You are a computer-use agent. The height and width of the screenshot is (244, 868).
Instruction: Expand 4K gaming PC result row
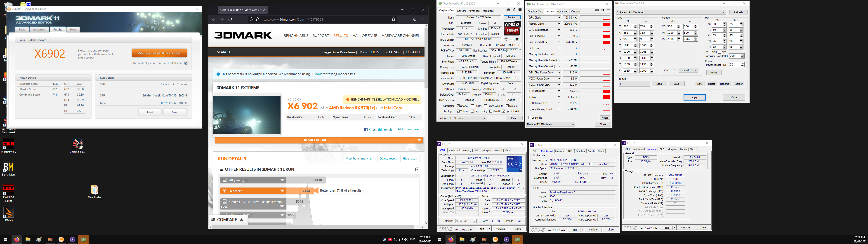253,180
